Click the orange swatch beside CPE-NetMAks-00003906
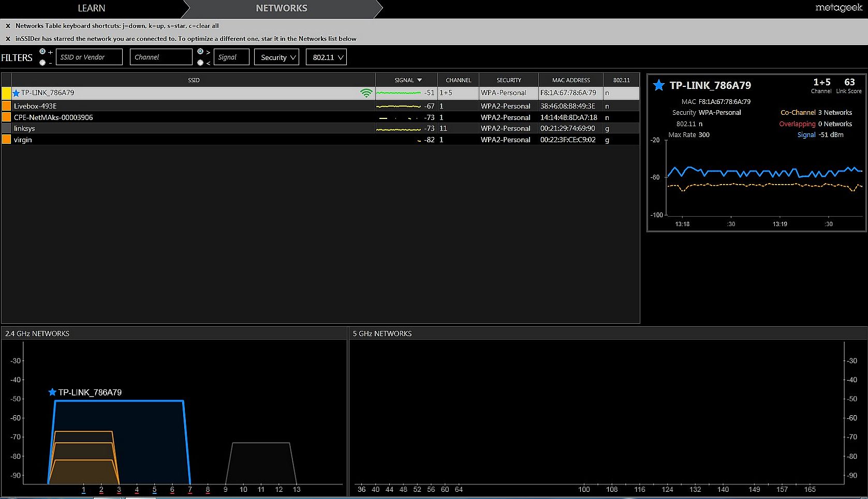Screen dimensions: 868x499 coord(6,117)
